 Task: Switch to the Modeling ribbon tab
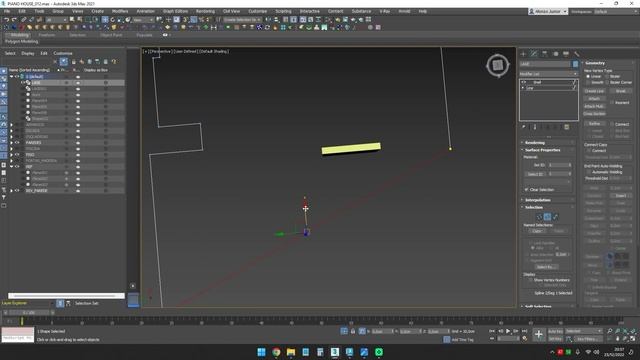[19, 35]
